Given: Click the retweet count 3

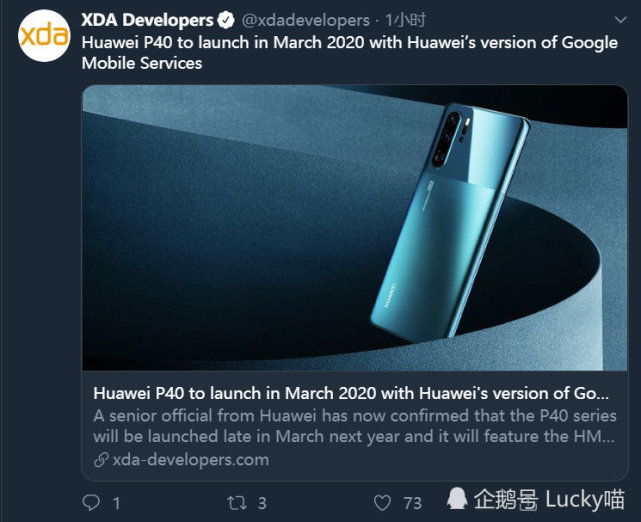Looking at the screenshot, I should tap(262, 503).
